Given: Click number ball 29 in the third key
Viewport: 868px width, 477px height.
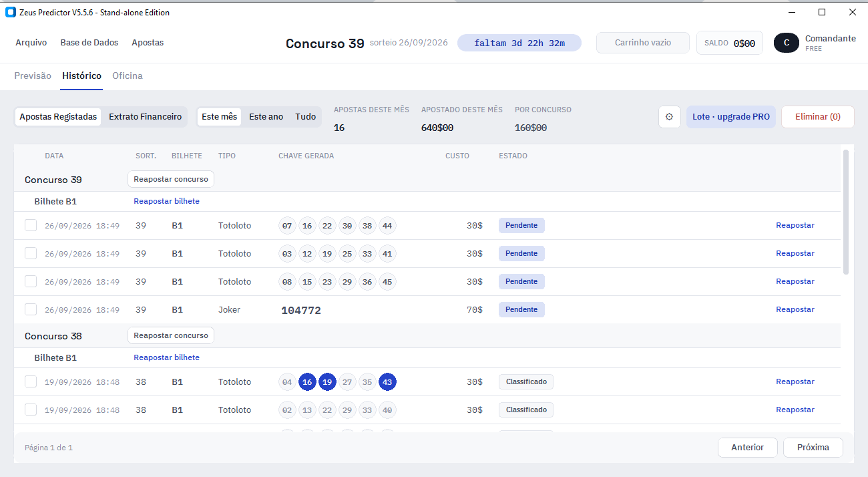Looking at the screenshot, I should 347,282.
